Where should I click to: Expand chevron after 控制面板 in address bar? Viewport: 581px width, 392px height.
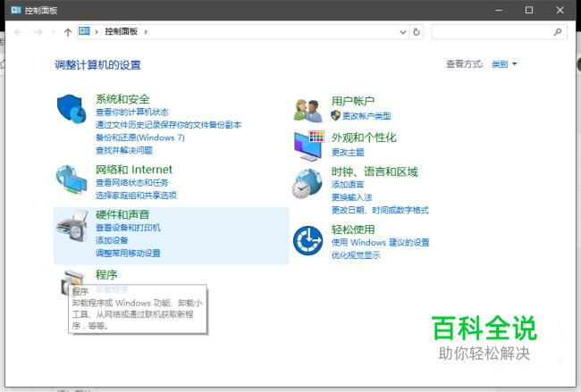pos(146,32)
